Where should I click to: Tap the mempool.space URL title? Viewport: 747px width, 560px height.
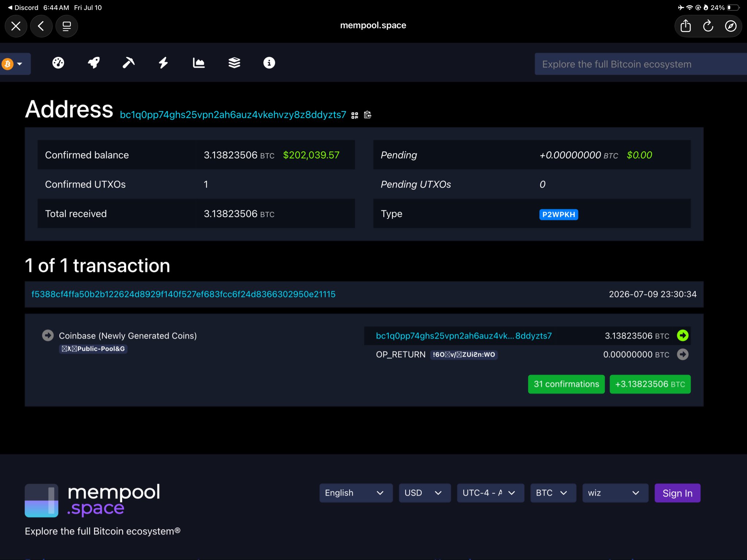[x=373, y=26]
